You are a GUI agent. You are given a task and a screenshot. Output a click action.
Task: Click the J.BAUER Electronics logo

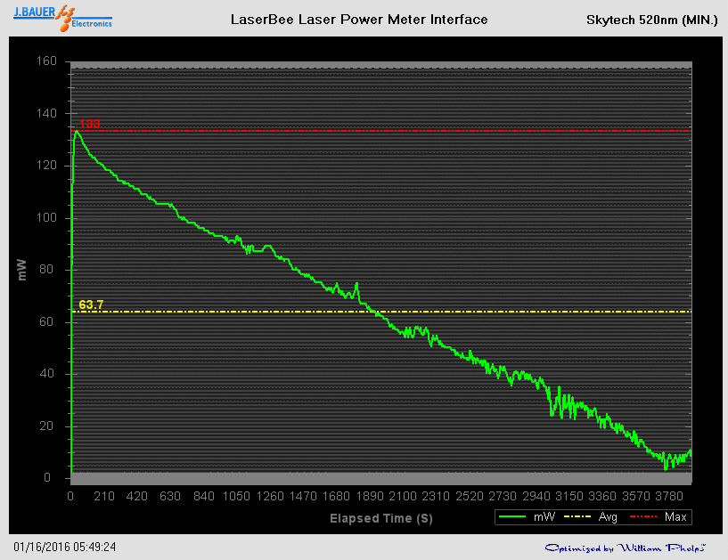[61, 18]
